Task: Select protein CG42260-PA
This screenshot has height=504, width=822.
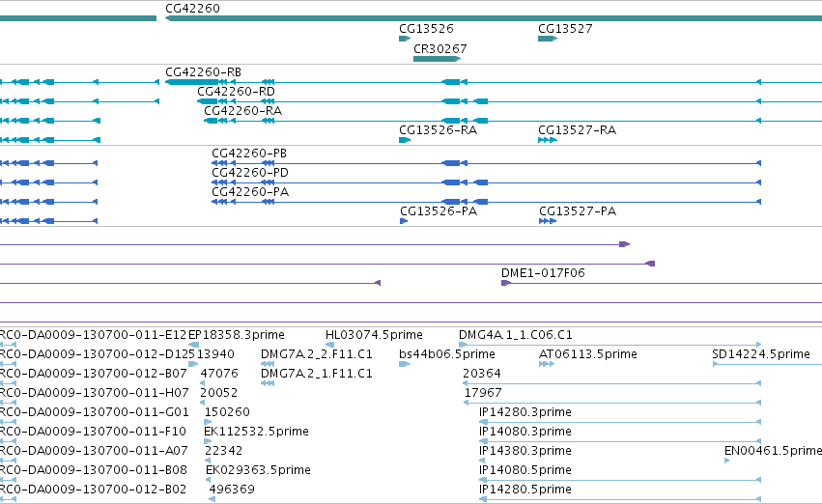Action: point(250,192)
